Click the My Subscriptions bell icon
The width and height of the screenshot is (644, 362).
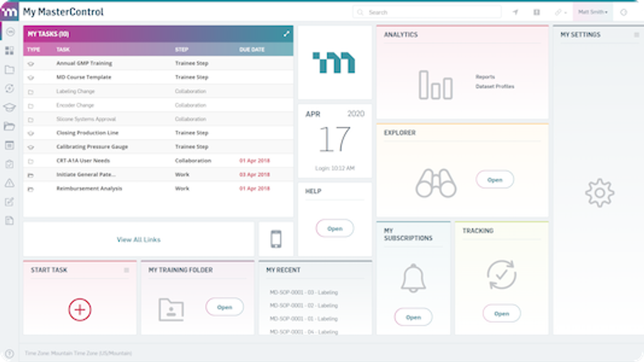tap(413, 278)
